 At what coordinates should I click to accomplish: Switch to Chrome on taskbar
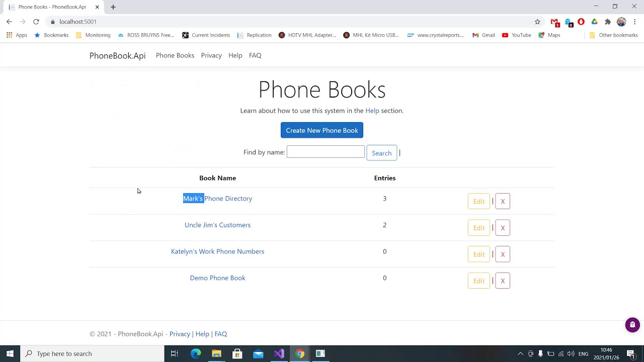(x=300, y=353)
